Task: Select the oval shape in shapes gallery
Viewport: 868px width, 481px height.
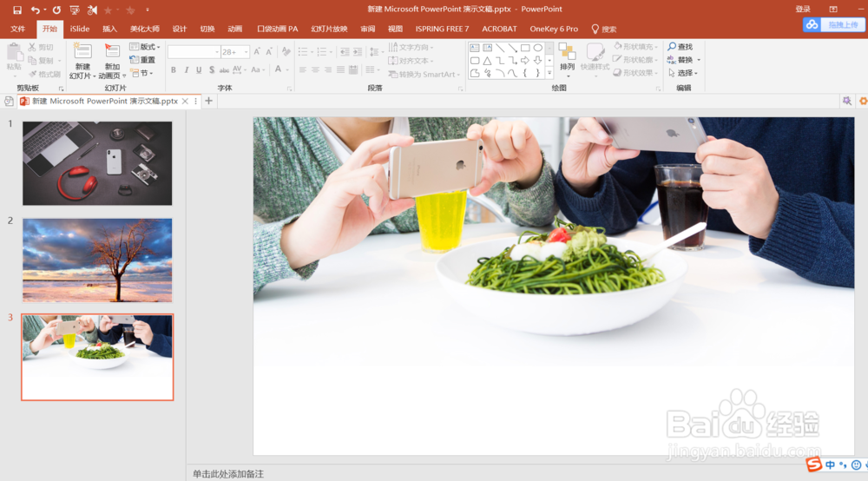Action: 537,48
